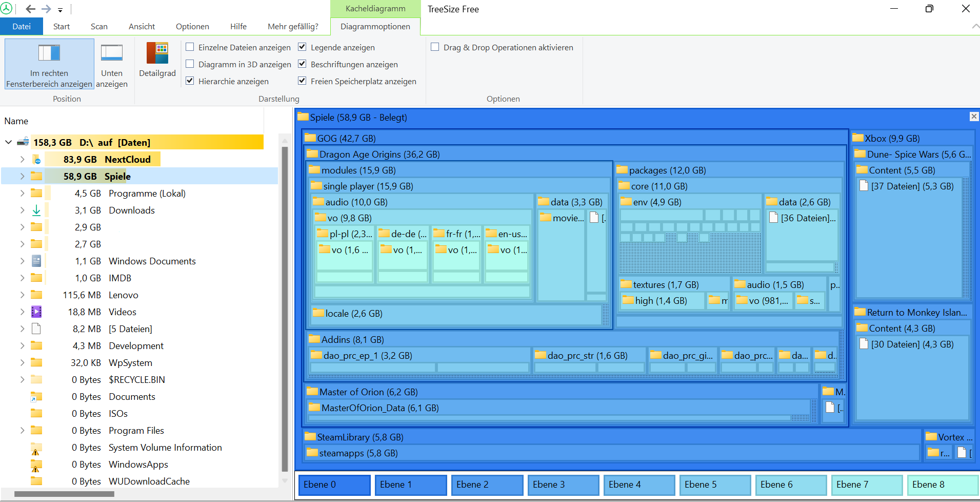Click the Documents shortcut folder icon
The width and height of the screenshot is (980, 502).
pyautogui.click(x=36, y=396)
